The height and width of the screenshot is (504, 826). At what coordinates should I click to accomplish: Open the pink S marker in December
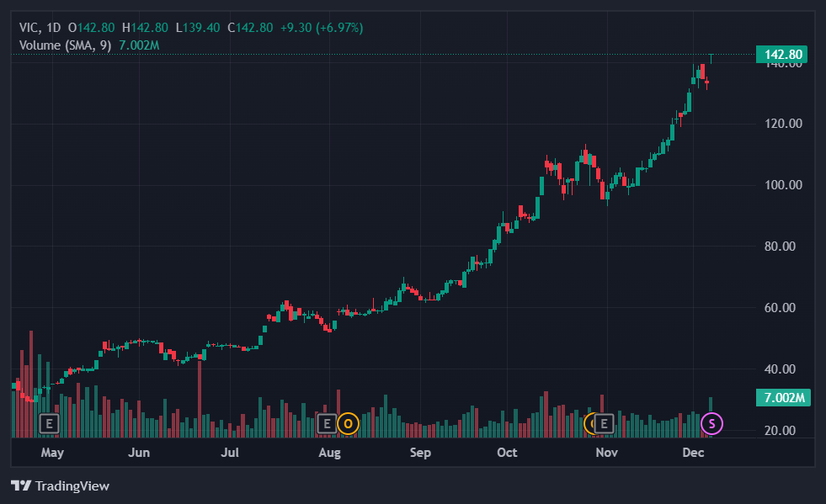tap(712, 422)
